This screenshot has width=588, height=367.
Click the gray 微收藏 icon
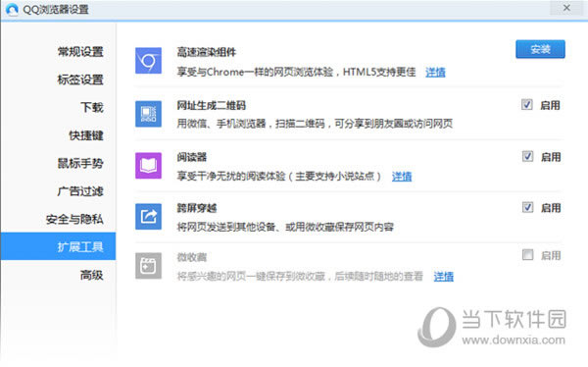pos(149,266)
